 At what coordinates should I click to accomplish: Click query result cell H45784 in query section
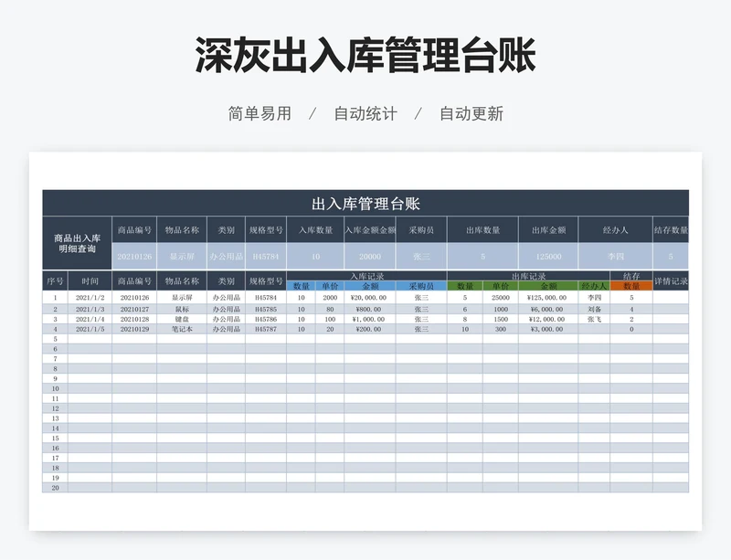(x=266, y=257)
